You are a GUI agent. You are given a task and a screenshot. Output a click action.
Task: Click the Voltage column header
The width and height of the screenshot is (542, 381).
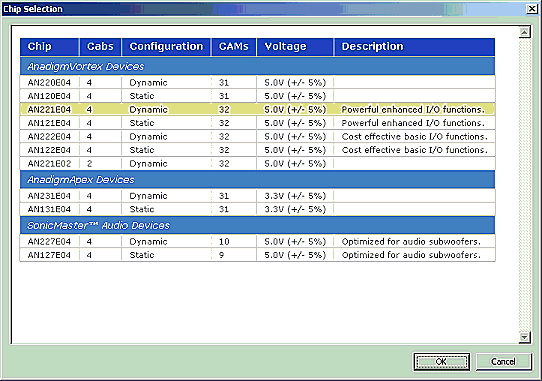pyautogui.click(x=295, y=47)
